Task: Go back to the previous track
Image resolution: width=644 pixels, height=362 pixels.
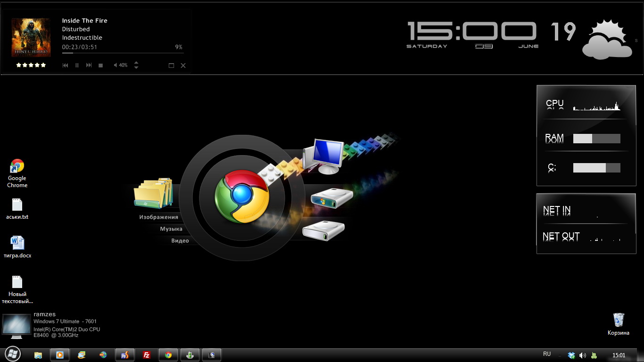Action: [66, 66]
